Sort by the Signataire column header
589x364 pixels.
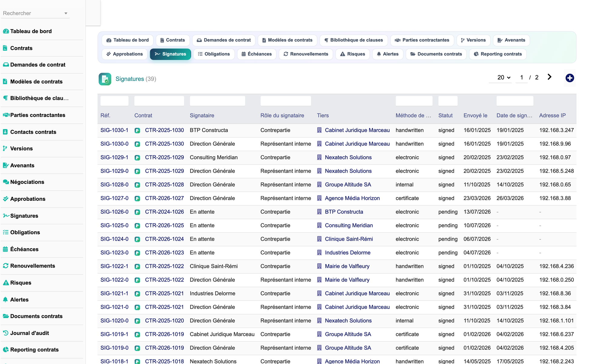click(x=202, y=115)
